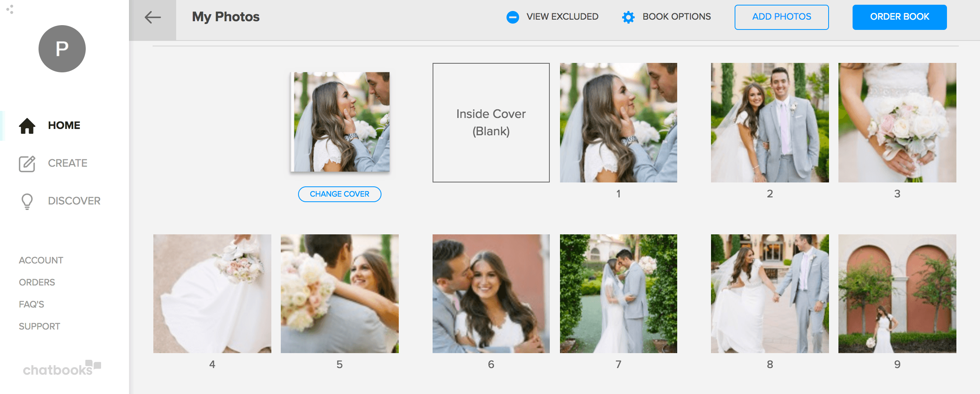
Task: Click the Discover lightbulb icon
Action: pos(27,201)
